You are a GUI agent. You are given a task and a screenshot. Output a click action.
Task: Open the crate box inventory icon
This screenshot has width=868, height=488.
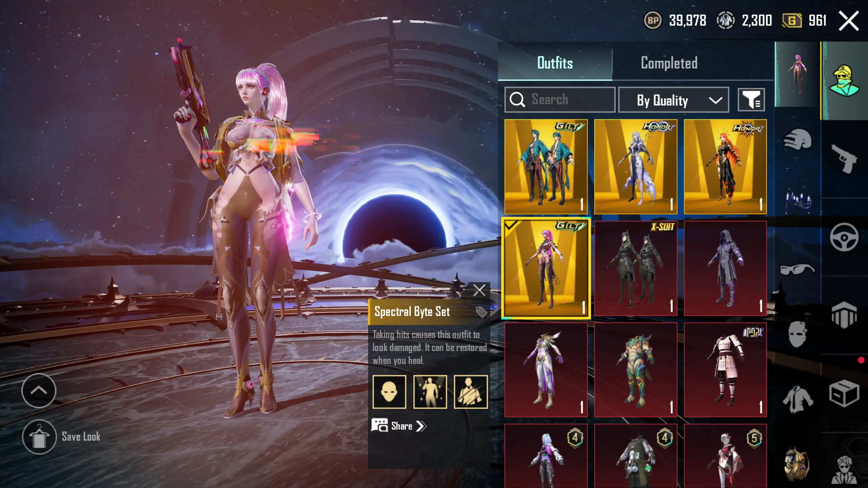pyautogui.click(x=844, y=393)
